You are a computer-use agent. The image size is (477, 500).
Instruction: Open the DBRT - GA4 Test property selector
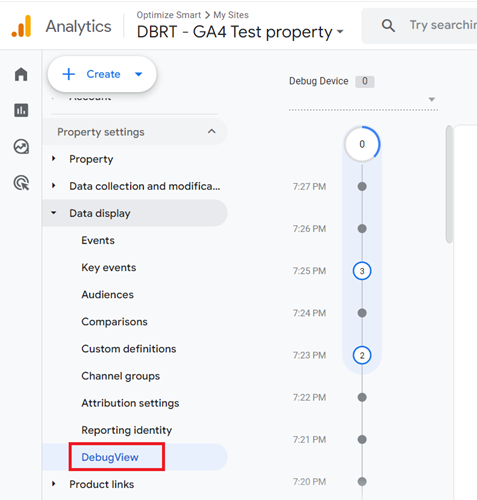click(240, 32)
